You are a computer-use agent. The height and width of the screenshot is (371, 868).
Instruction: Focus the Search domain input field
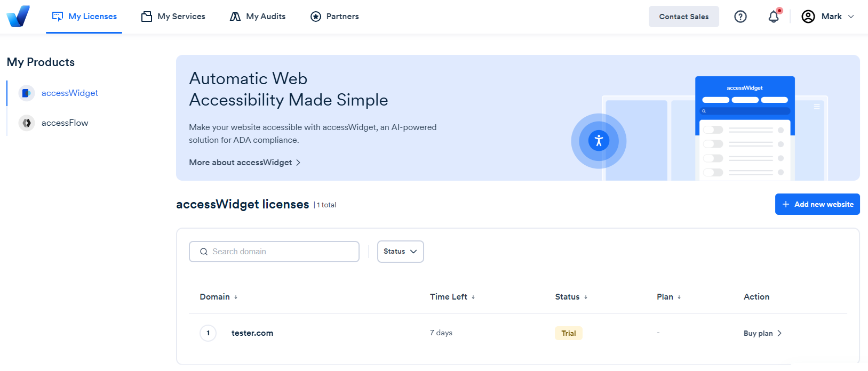(274, 252)
